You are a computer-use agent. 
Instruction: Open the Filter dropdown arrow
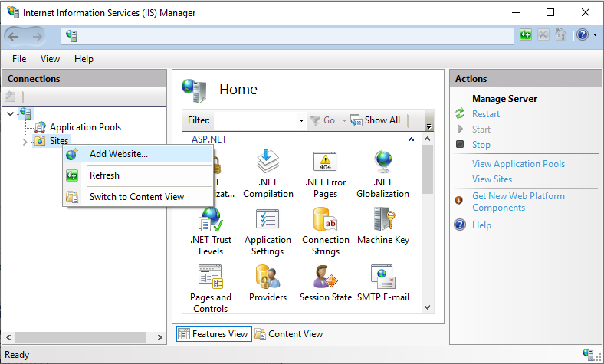301,121
